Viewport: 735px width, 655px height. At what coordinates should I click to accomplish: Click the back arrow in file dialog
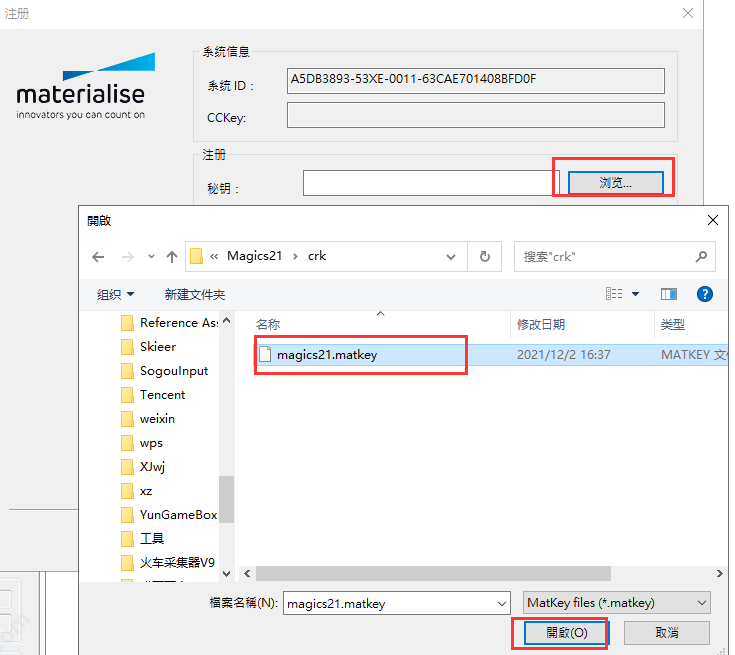[98, 257]
